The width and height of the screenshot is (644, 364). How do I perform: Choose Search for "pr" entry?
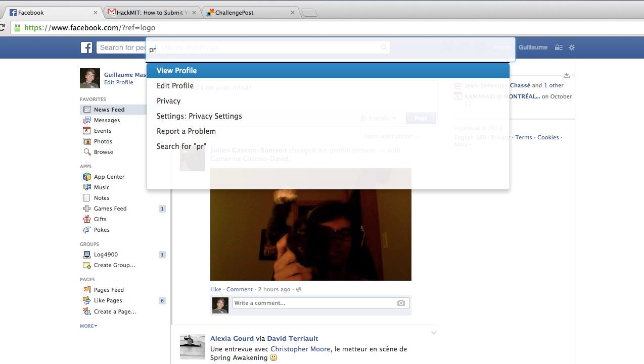point(328,146)
